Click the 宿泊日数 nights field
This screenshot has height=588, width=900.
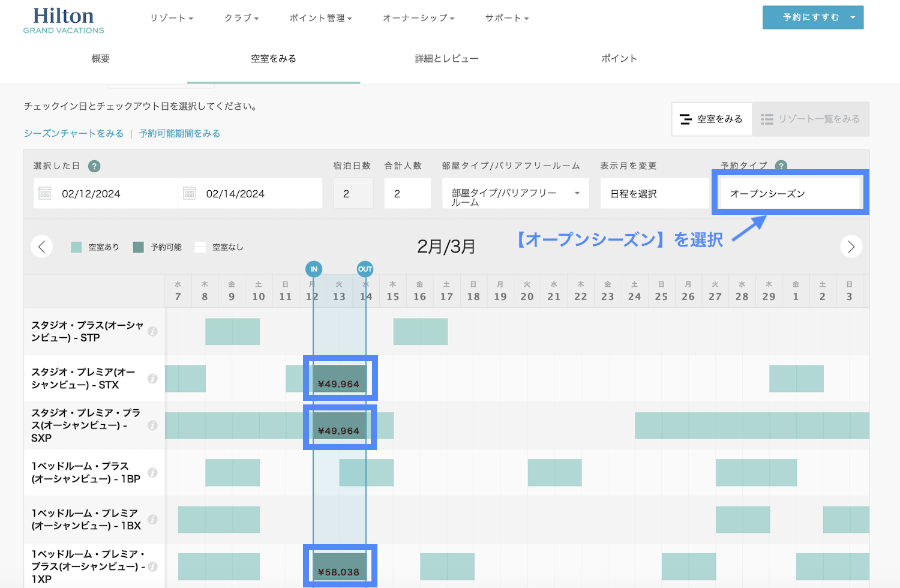click(353, 193)
